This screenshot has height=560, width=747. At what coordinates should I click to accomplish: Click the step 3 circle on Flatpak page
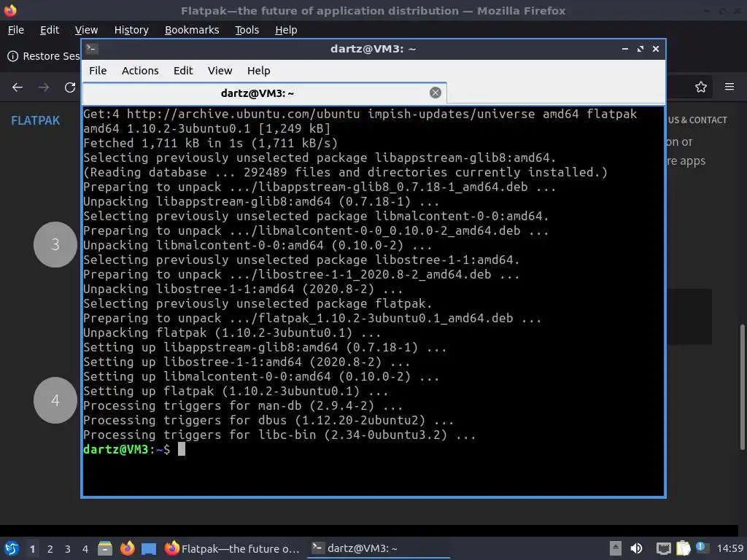click(x=55, y=244)
